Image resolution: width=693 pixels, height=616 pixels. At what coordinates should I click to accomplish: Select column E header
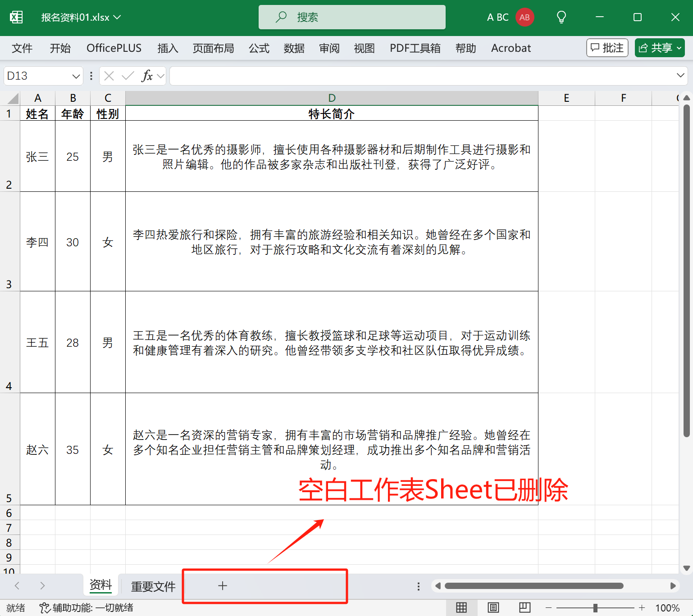pos(566,98)
